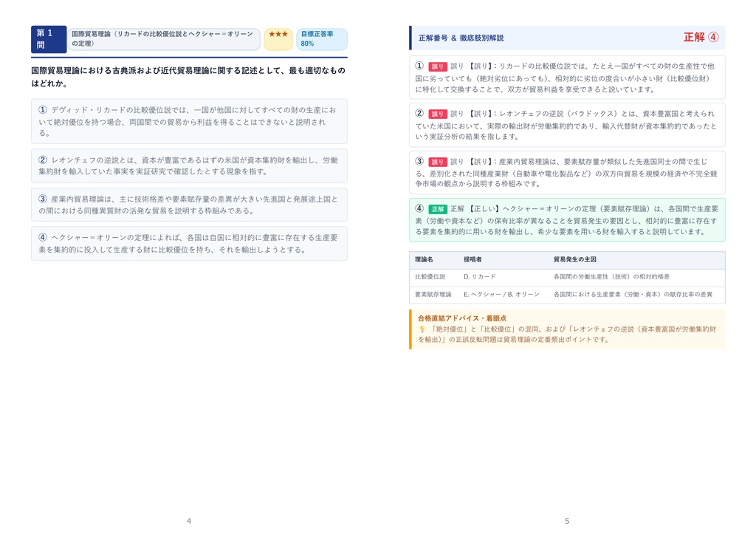Click the advice text about 絶対優位 and 比較優位
This screenshot has width=756, height=537.
click(x=567, y=335)
